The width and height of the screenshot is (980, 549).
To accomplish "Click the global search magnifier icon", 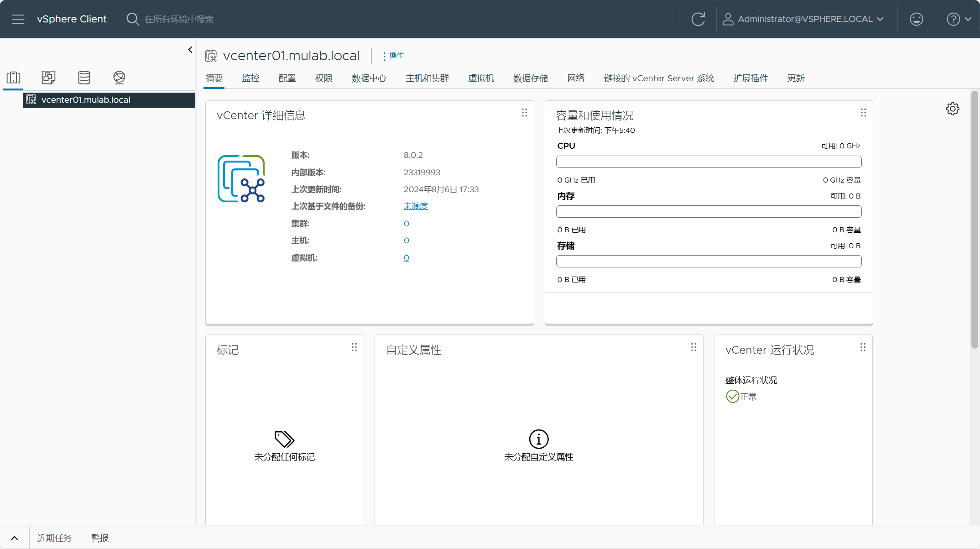I will tap(132, 19).
